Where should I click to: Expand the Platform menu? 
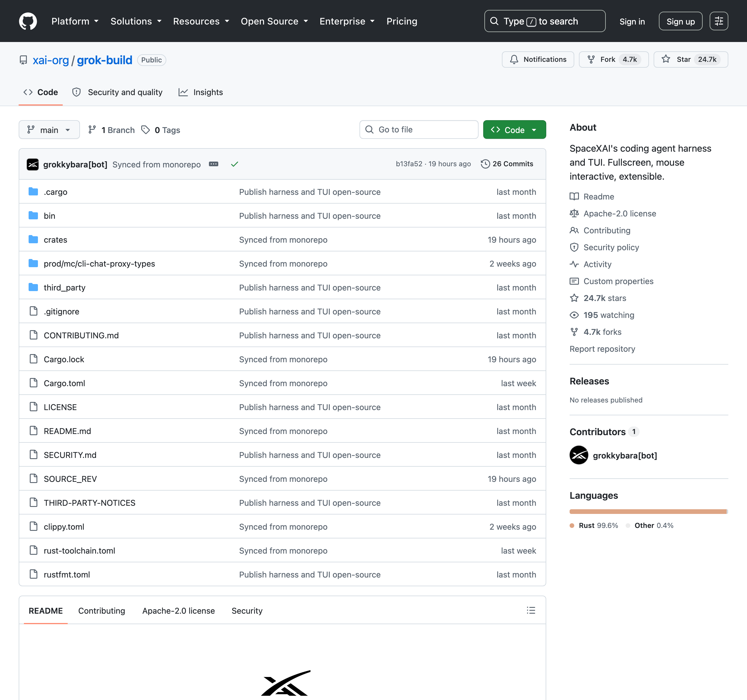pos(75,21)
